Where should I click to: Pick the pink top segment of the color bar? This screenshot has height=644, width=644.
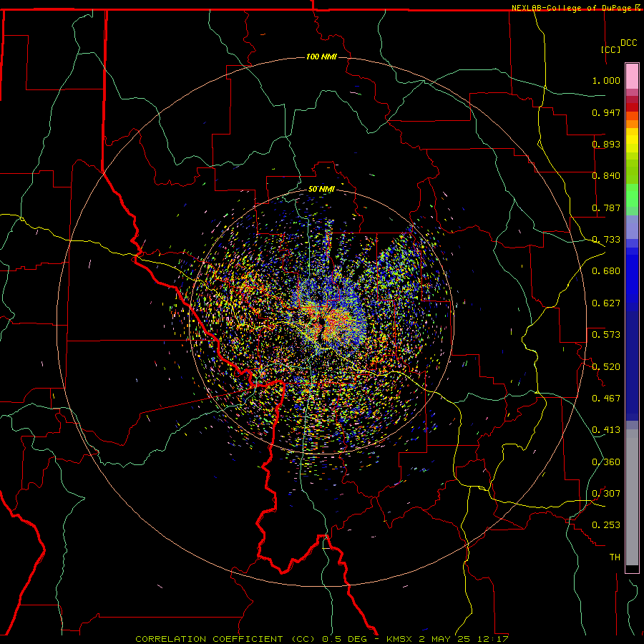(x=632, y=77)
